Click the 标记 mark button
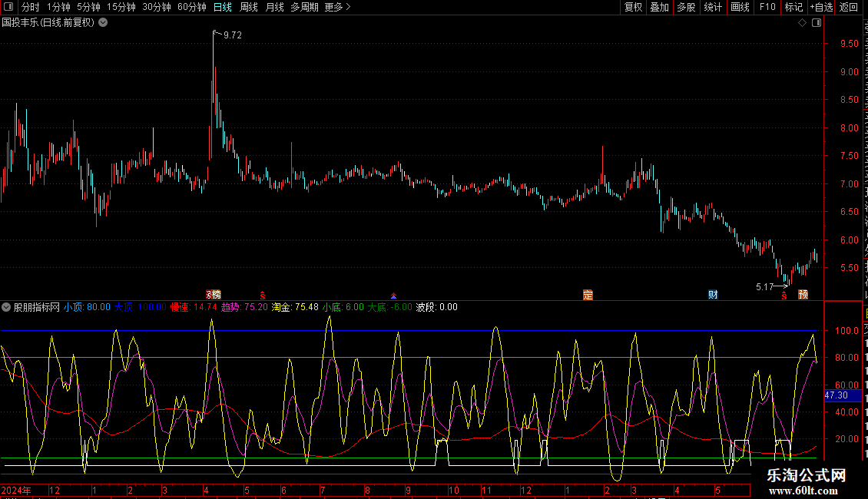The image size is (868, 499). 793,7
